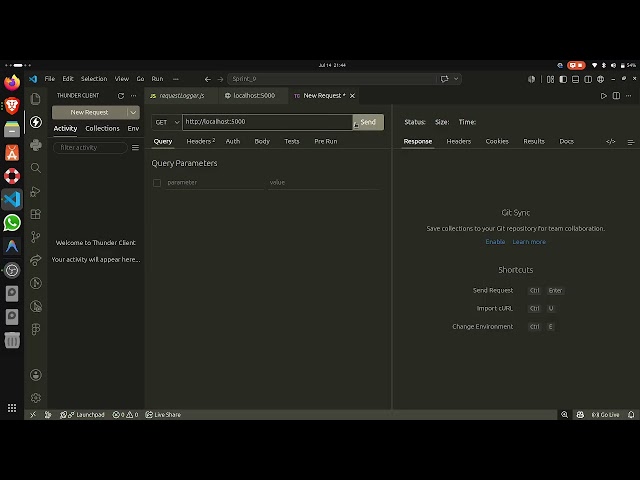Switch to the Body tab
640x480 pixels.
(x=262, y=141)
